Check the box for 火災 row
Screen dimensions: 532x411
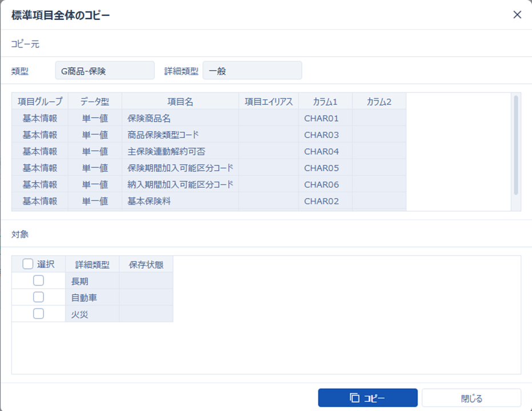coord(38,313)
